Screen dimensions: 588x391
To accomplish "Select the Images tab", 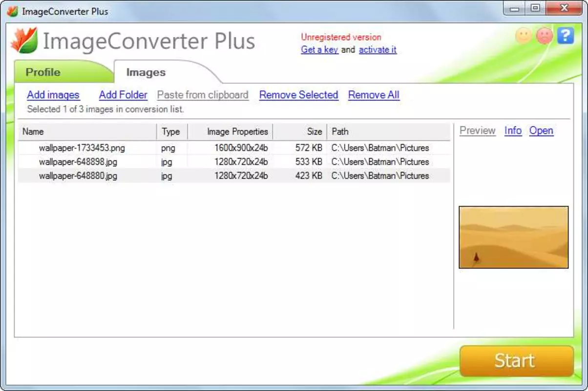I will (x=146, y=72).
